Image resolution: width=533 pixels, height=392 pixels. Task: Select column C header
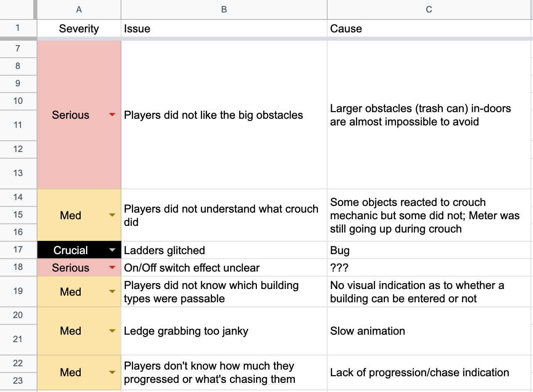point(430,9)
